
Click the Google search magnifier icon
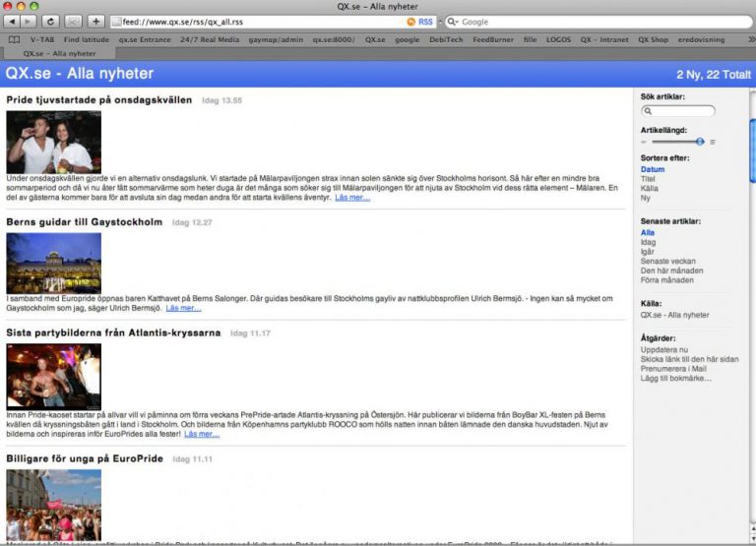453,21
